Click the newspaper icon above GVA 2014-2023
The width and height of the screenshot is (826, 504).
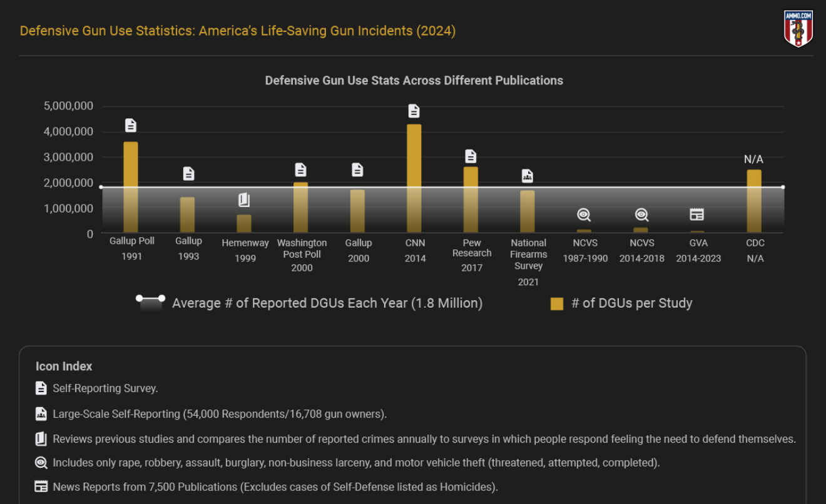697,215
